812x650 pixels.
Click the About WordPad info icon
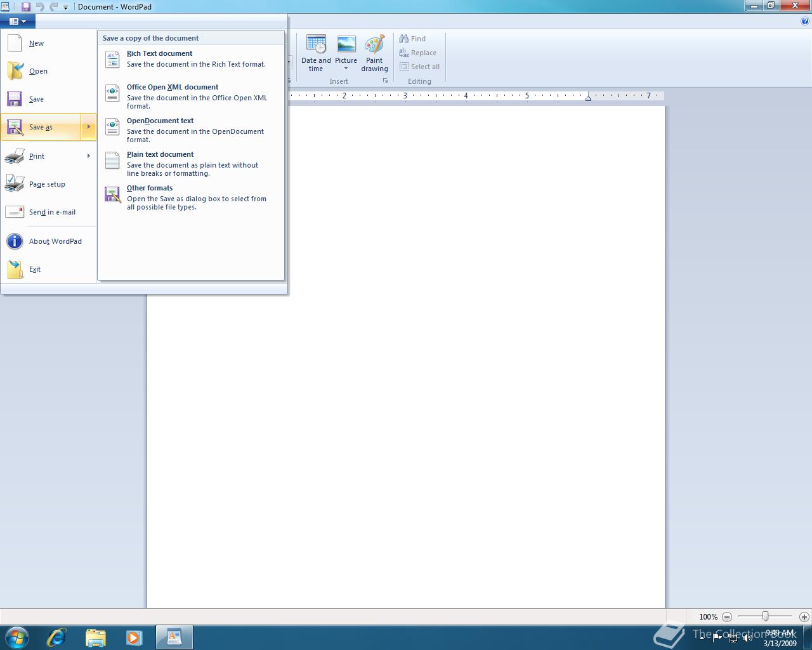click(15, 241)
